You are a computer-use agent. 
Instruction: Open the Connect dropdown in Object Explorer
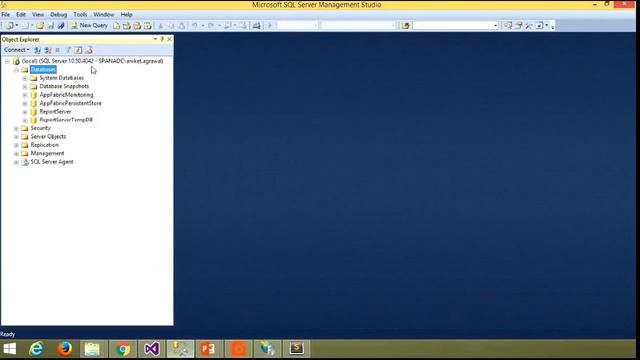16,50
